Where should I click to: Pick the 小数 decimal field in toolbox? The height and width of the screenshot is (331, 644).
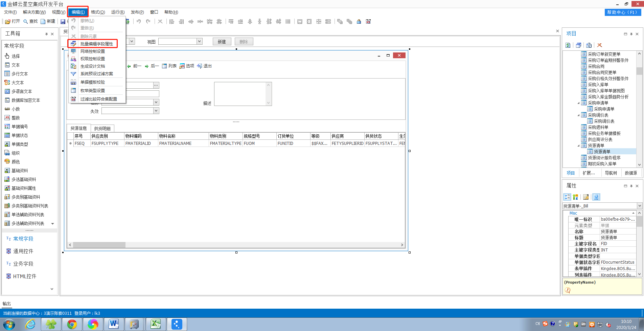pos(12,109)
